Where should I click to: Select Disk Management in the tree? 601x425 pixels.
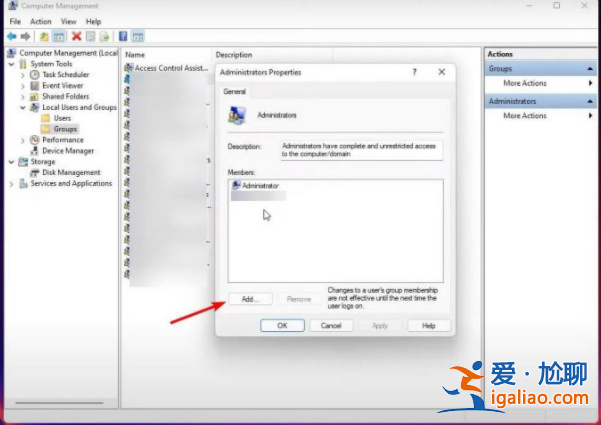click(70, 172)
